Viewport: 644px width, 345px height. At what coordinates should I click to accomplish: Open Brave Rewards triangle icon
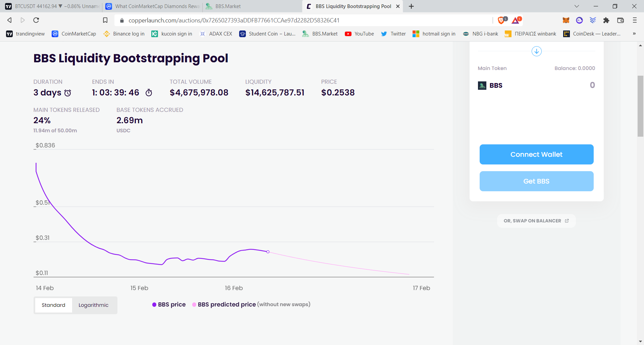(x=516, y=20)
